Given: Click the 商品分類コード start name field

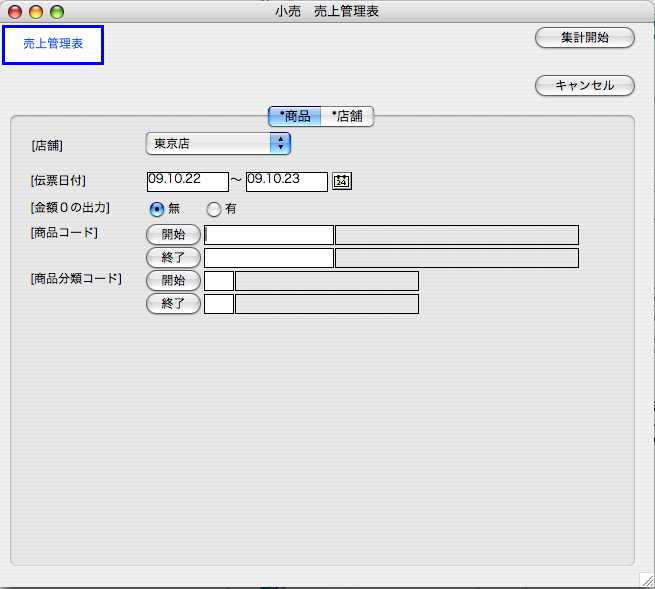Looking at the screenshot, I should [327, 281].
